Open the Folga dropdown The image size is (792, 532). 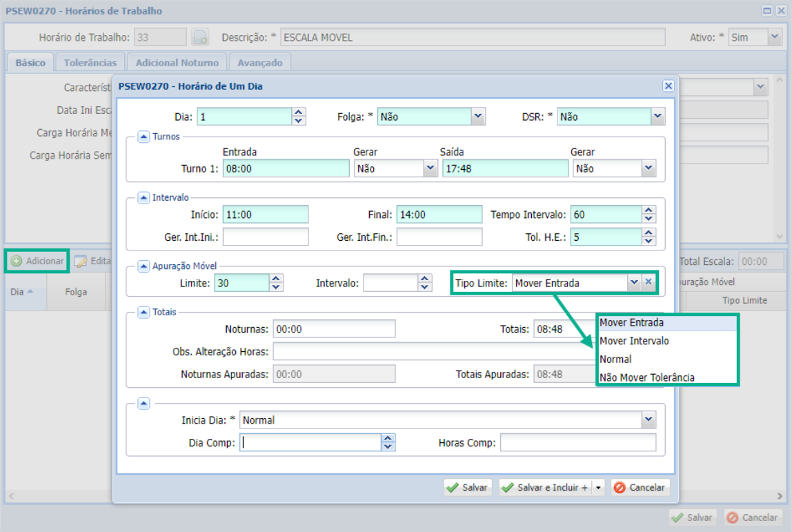pyautogui.click(x=478, y=117)
